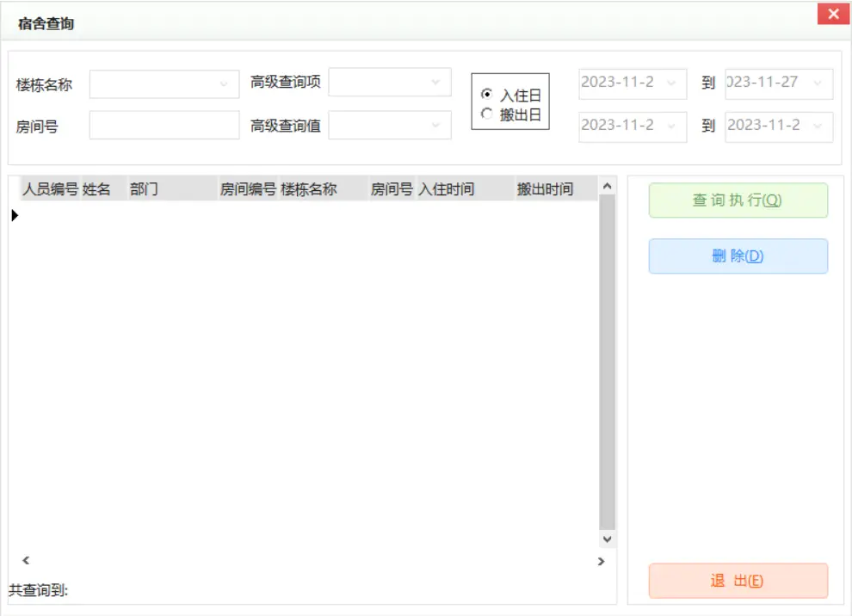This screenshot has width=852, height=616.
Task: Close the 宿舍查询 window
Action: [832, 13]
